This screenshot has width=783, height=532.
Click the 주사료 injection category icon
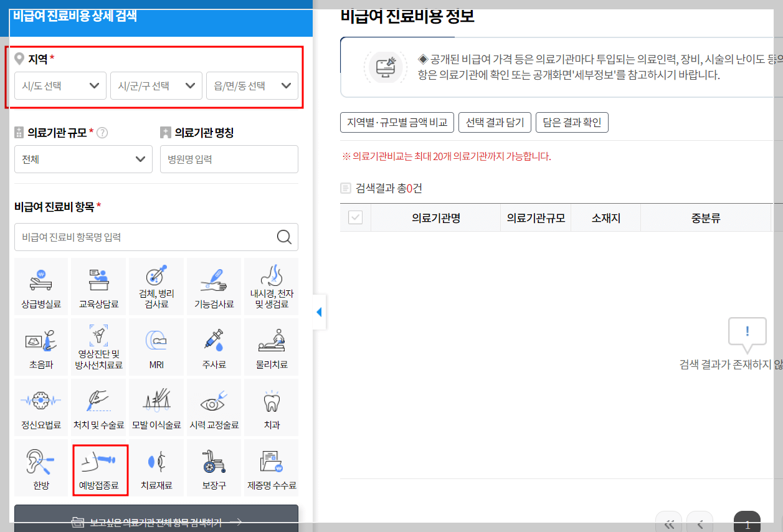point(213,346)
